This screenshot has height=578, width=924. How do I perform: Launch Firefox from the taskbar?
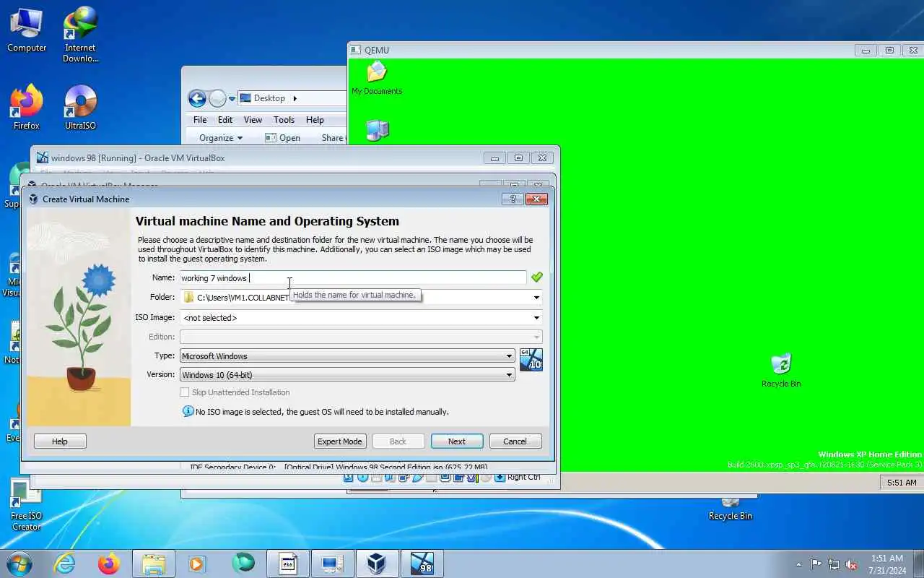pyautogui.click(x=109, y=564)
